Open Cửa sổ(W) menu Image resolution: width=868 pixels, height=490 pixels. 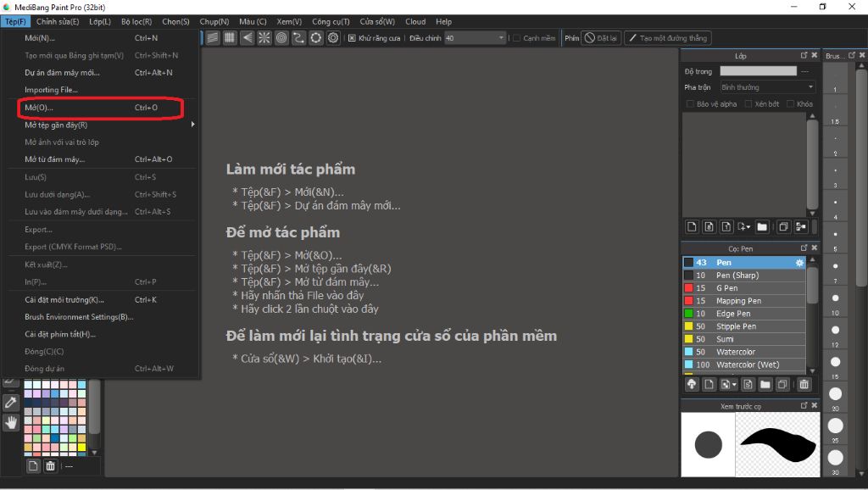tap(377, 21)
